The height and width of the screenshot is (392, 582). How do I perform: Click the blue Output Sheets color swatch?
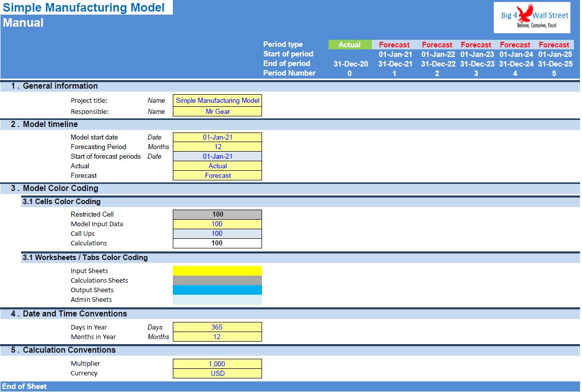click(x=218, y=290)
